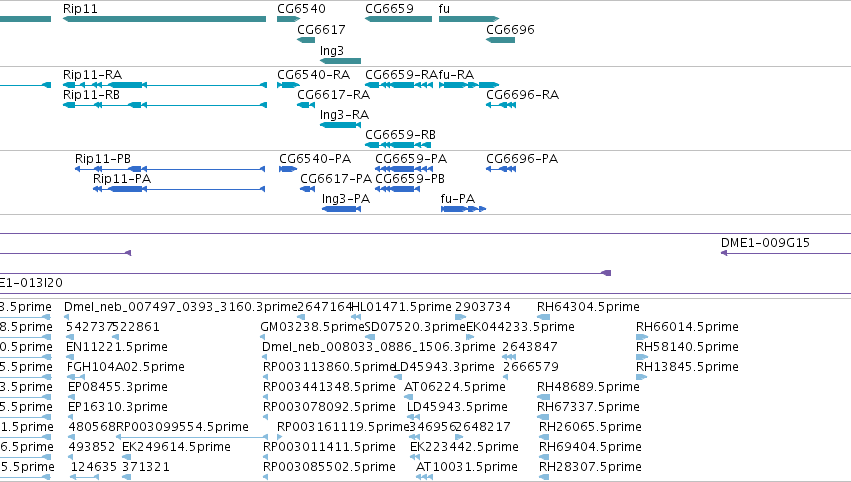Click EST RH64304.5prime

click(x=588, y=307)
